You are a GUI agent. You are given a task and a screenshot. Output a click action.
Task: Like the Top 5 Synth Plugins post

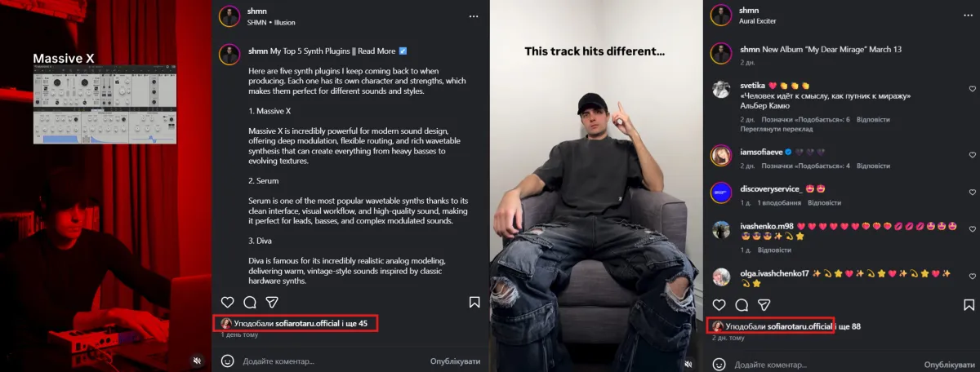[227, 303]
